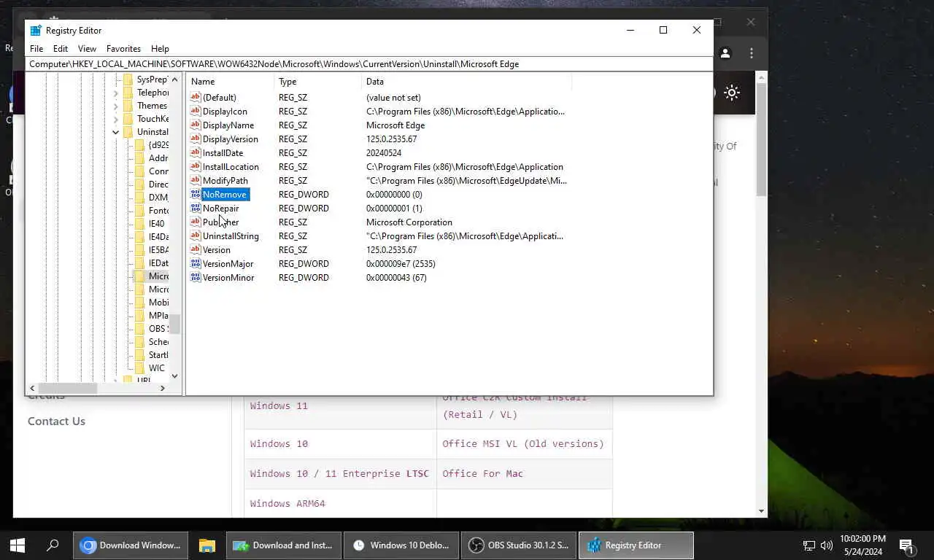Click the InstallDate string value icon
This screenshot has height=560, width=934.
[x=195, y=152]
